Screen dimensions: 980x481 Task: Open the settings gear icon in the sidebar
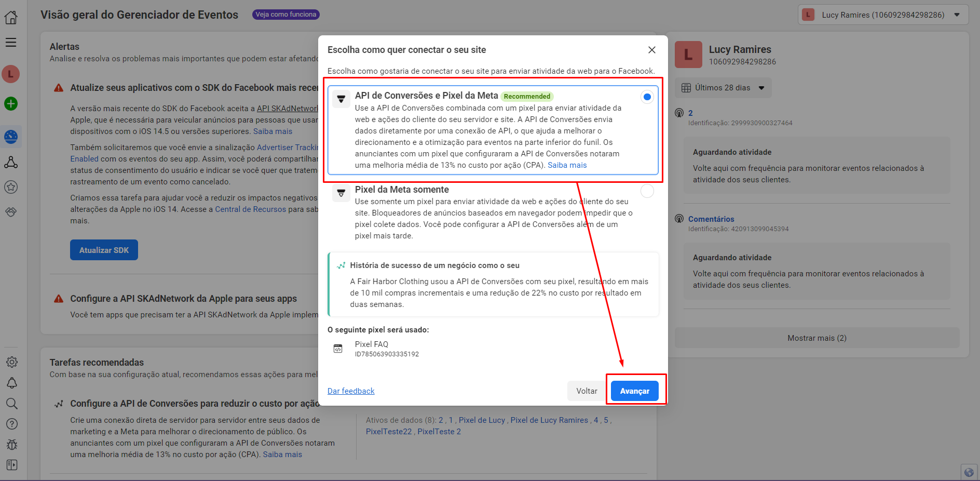(x=11, y=362)
